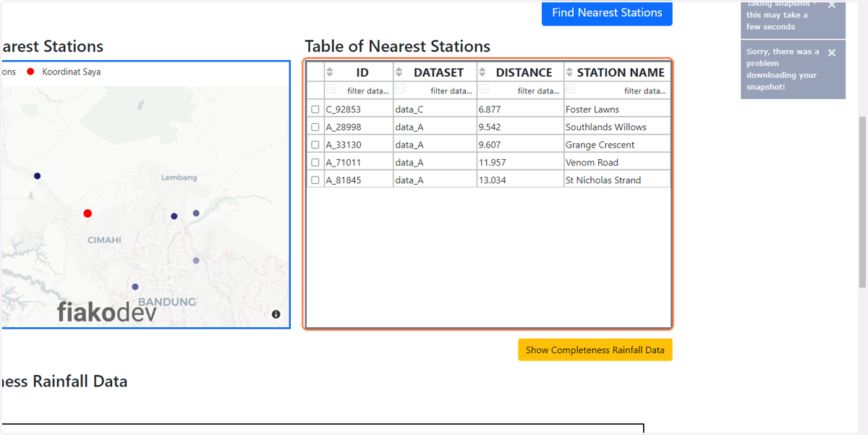Select the ID cell A_81845
Screen dimensions: 868x435
[359, 180]
